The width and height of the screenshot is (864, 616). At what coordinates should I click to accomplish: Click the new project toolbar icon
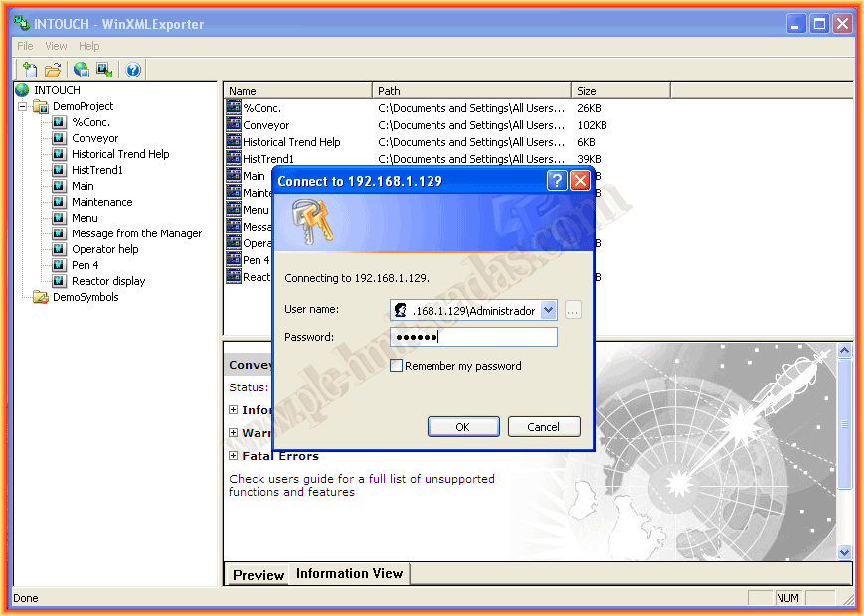pyautogui.click(x=30, y=70)
